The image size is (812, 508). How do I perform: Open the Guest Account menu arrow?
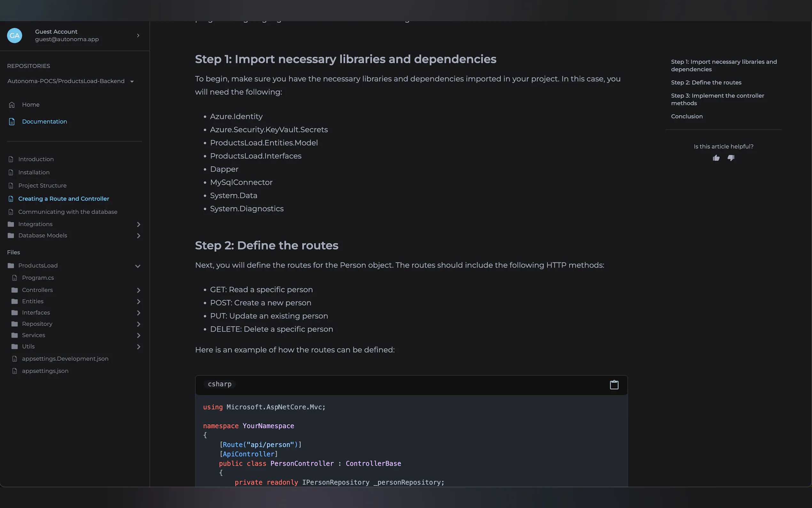(138, 35)
